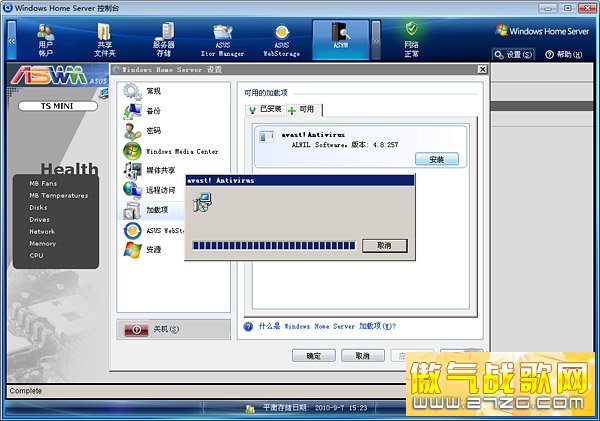
Task: Open Drives in the Health menu
Action: pos(39,220)
